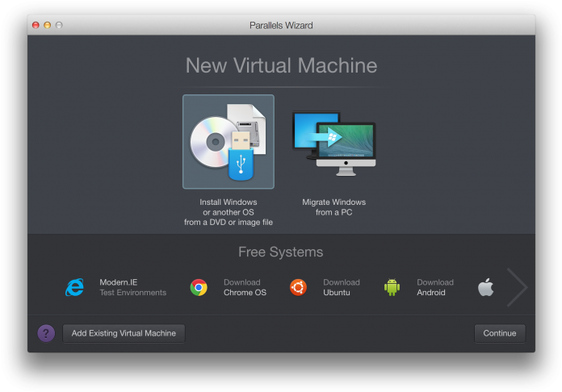
Task: Select the Install Windows DVD and USB icon
Action: pyautogui.click(x=229, y=142)
